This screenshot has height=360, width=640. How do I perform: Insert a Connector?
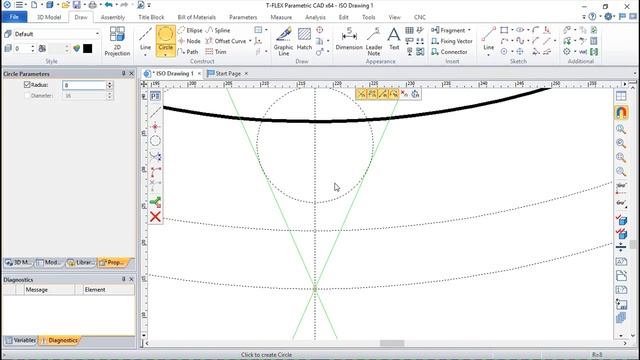(449, 52)
